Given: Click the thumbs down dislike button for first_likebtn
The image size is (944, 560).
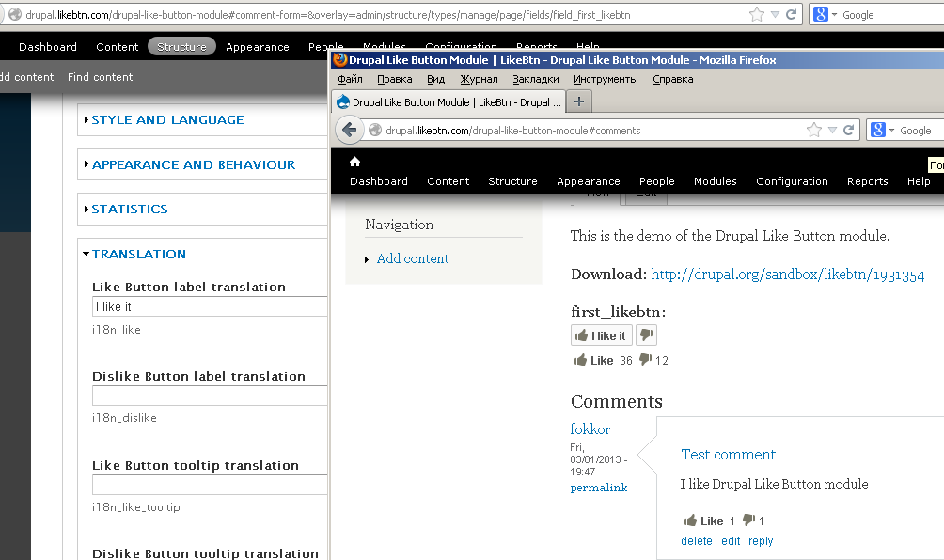Looking at the screenshot, I should click(x=646, y=335).
